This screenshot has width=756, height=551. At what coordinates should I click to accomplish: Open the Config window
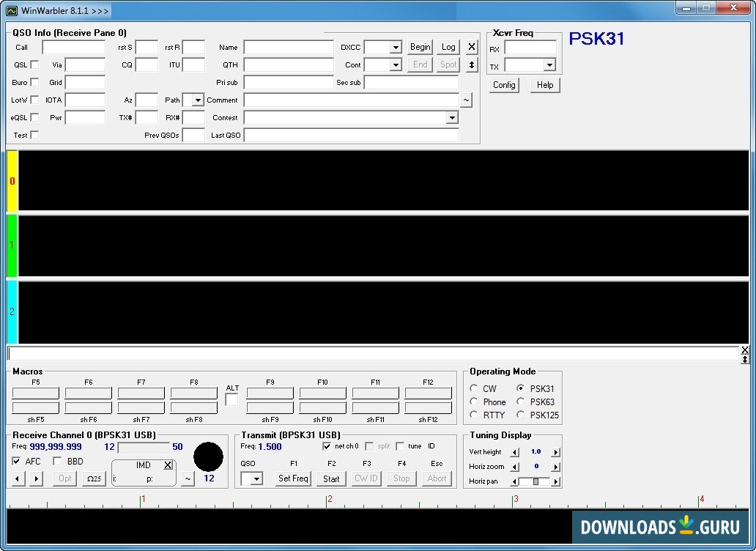[504, 85]
